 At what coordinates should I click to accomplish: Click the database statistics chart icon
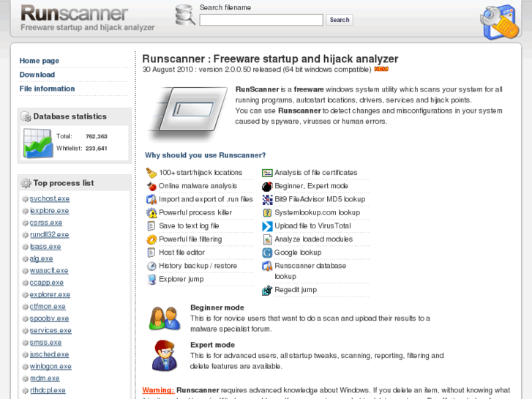point(37,143)
